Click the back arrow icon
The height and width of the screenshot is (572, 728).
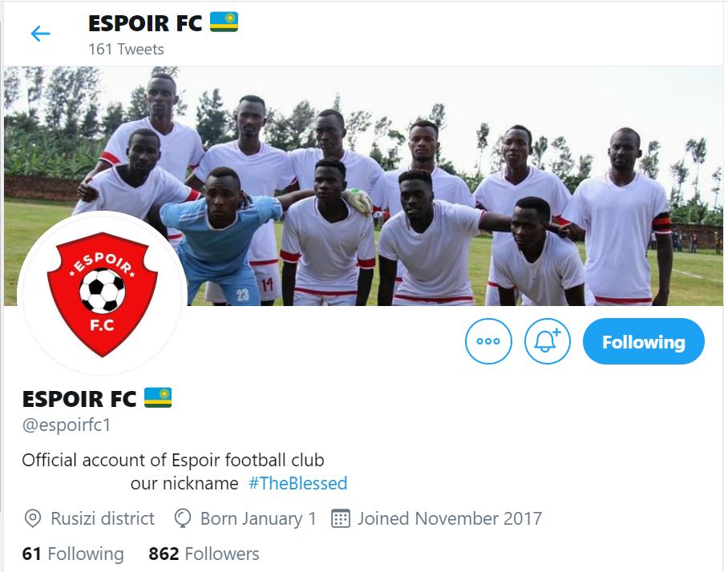click(x=40, y=34)
